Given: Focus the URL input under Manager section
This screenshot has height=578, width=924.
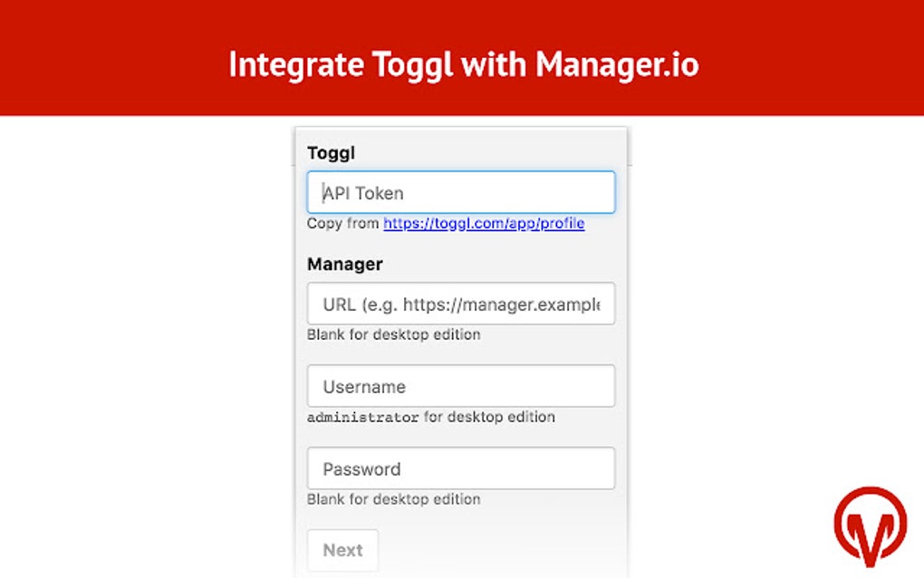Looking at the screenshot, I should point(460,304).
